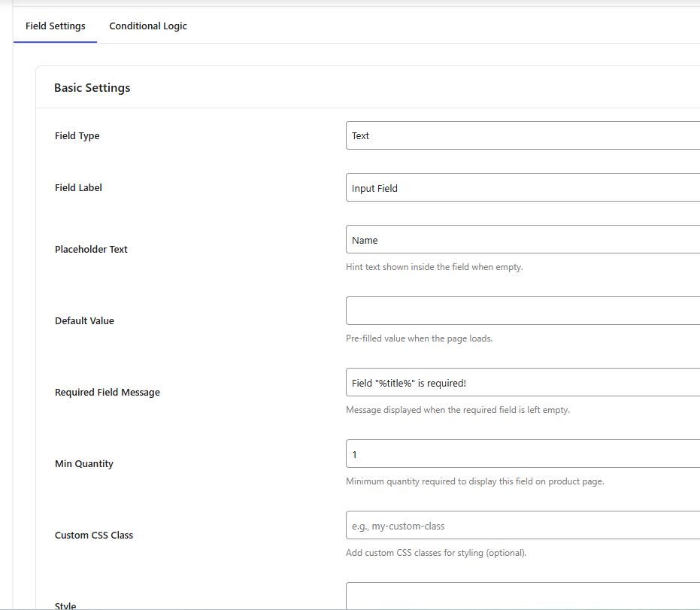Switch to the Field Settings tab
700x610 pixels.
coord(56,26)
